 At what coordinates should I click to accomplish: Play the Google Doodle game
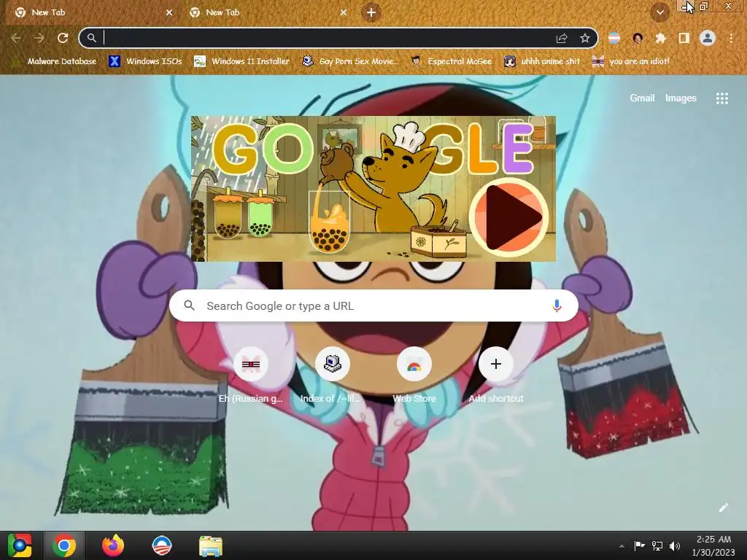pos(508,217)
